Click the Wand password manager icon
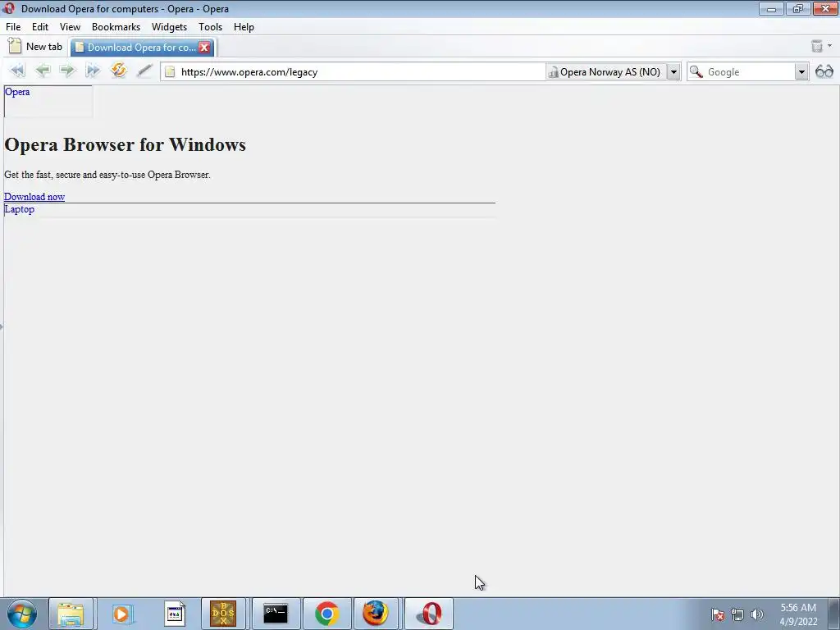840x630 pixels. (x=144, y=71)
